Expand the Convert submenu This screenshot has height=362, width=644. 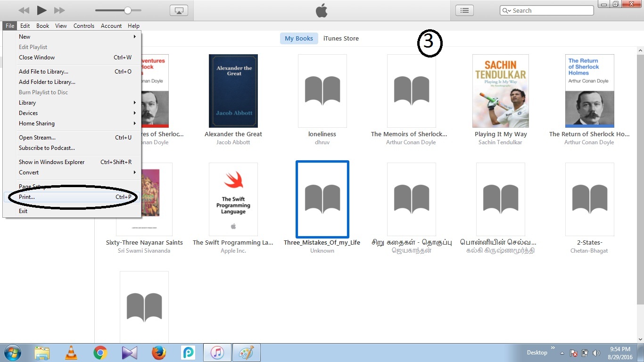click(72, 173)
